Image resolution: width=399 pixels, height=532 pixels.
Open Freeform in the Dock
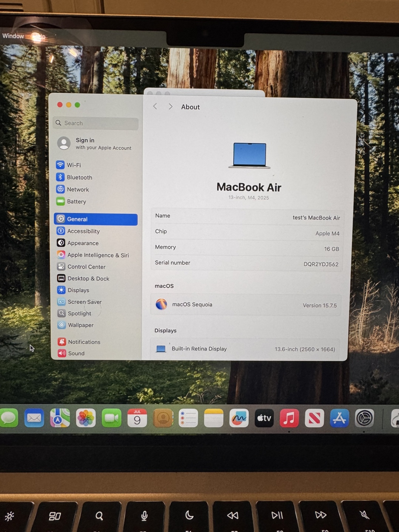coord(239,418)
